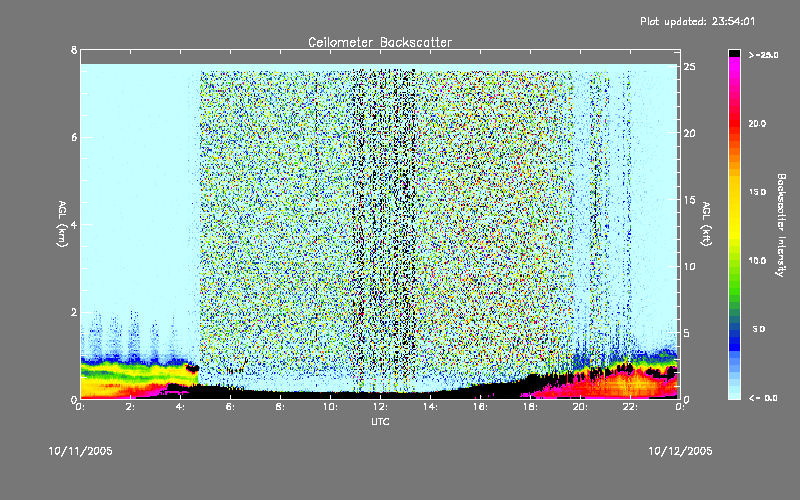Click the end date '10/12/2005'
The width and height of the screenshot is (800, 500).
[x=680, y=451]
